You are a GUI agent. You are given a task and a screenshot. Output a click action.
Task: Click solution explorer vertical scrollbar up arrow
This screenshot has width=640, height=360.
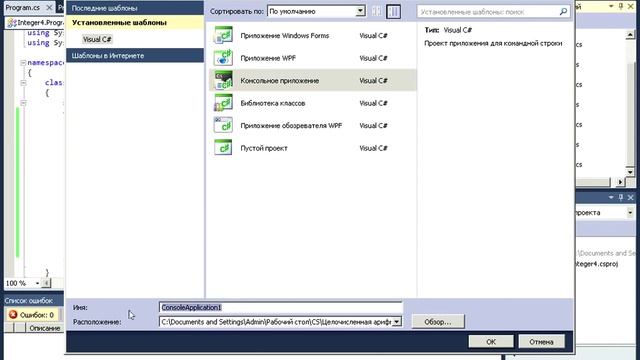(x=630, y=35)
